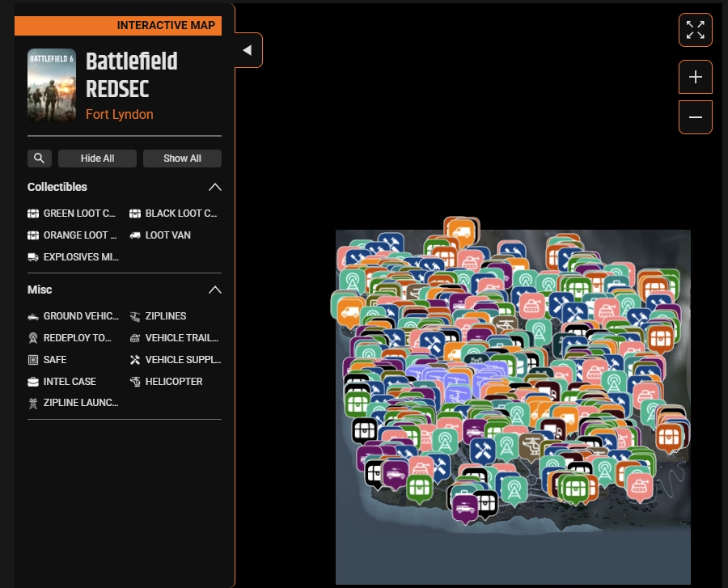Select the Green Loot Cache icon
This screenshot has width=728, height=588.
(x=32, y=213)
